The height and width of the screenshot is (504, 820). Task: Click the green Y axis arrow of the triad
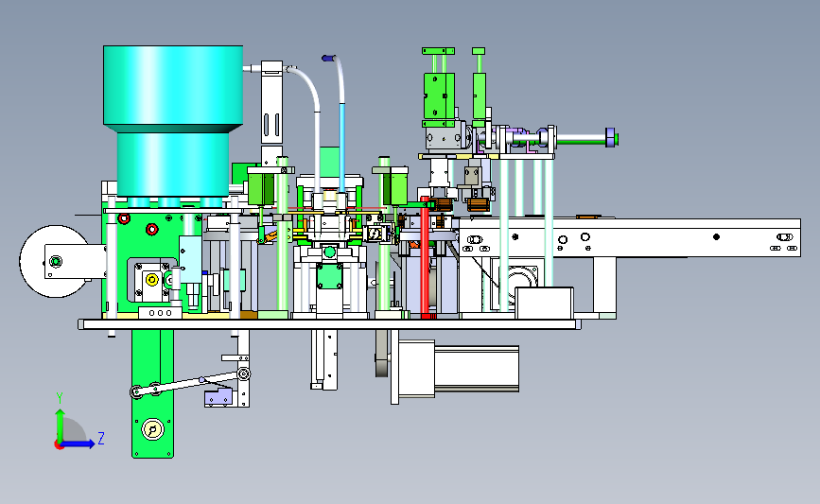[x=60, y=425]
